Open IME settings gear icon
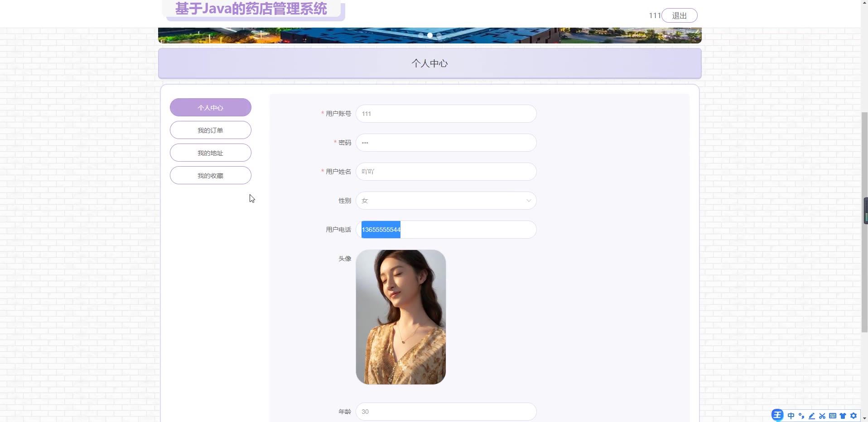 pyautogui.click(x=854, y=416)
